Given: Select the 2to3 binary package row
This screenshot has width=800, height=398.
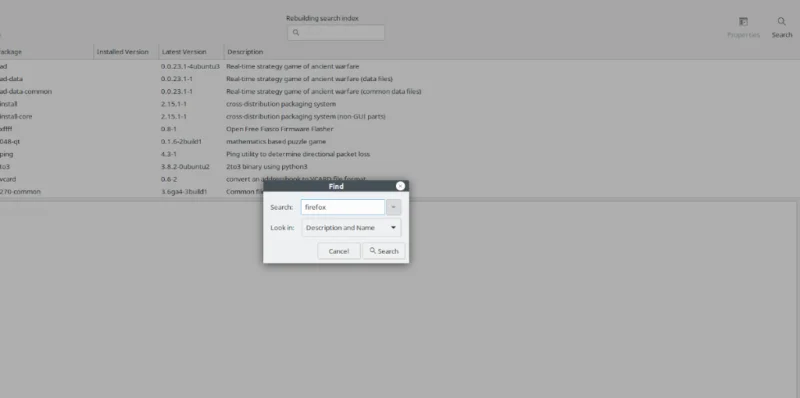Looking at the screenshot, I should coord(400,167).
